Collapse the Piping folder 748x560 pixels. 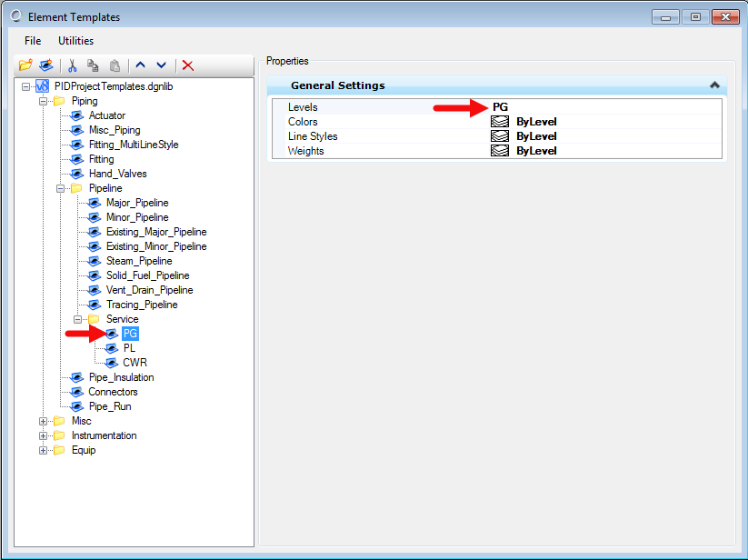click(x=43, y=101)
